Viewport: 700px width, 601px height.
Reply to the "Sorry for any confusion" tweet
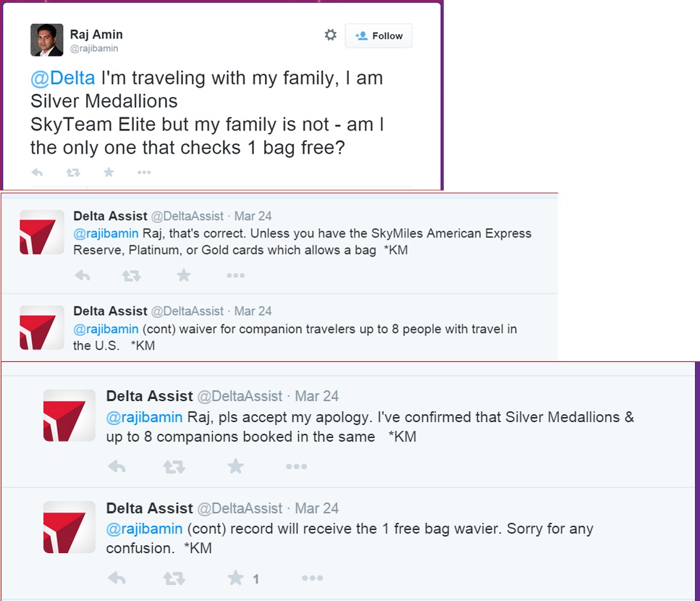click(117, 578)
